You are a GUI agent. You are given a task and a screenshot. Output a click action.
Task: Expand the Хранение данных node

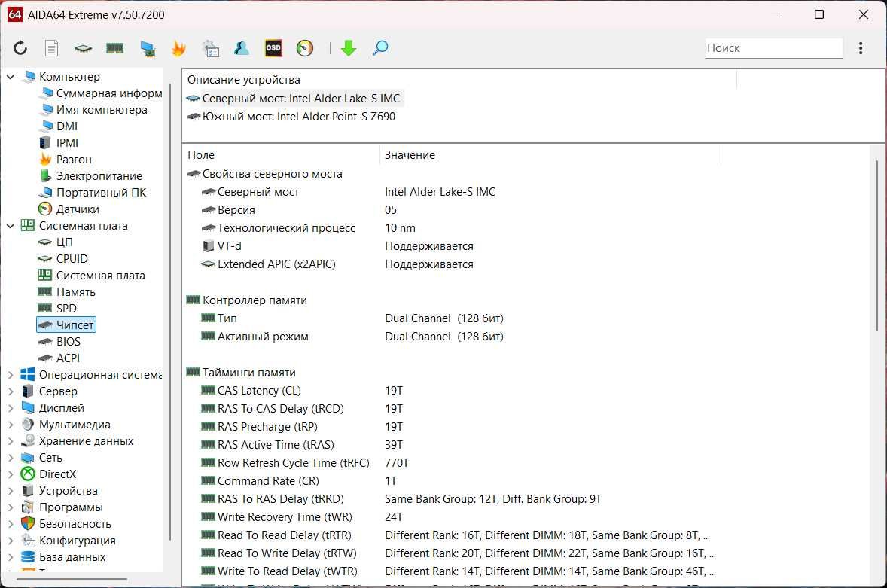coord(11,441)
